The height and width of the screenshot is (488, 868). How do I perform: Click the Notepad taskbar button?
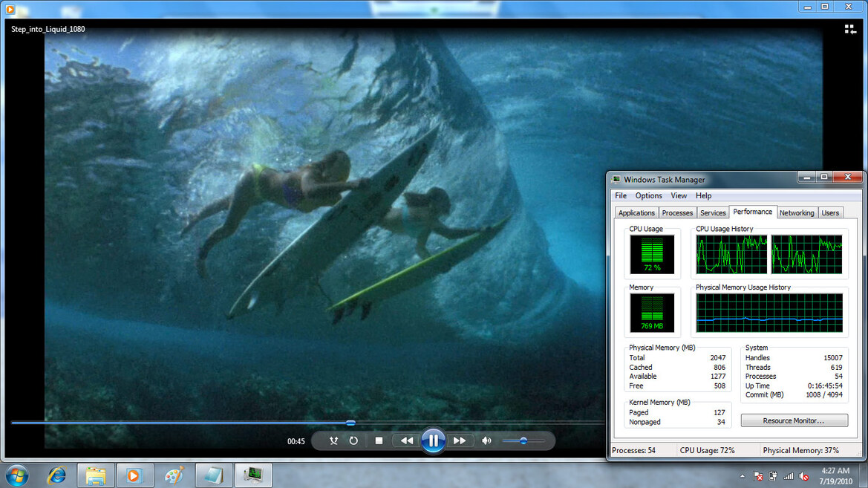pos(214,475)
